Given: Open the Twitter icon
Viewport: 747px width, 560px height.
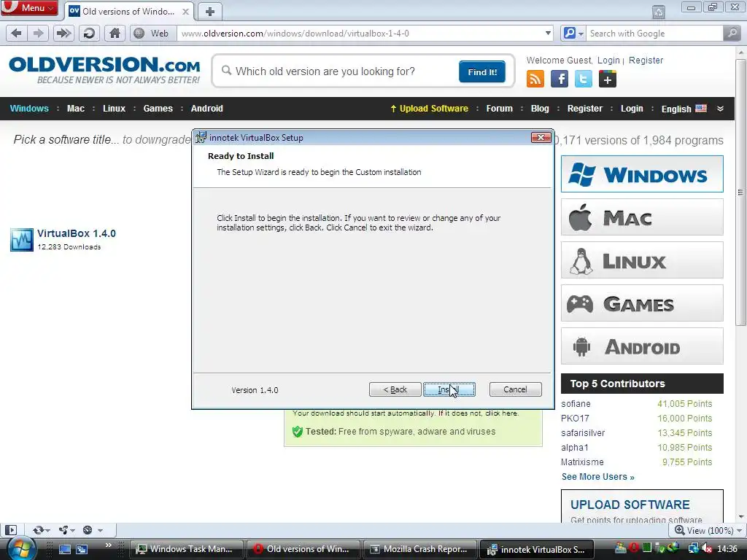Looking at the screenshot, I should click(x=583, y=79).
